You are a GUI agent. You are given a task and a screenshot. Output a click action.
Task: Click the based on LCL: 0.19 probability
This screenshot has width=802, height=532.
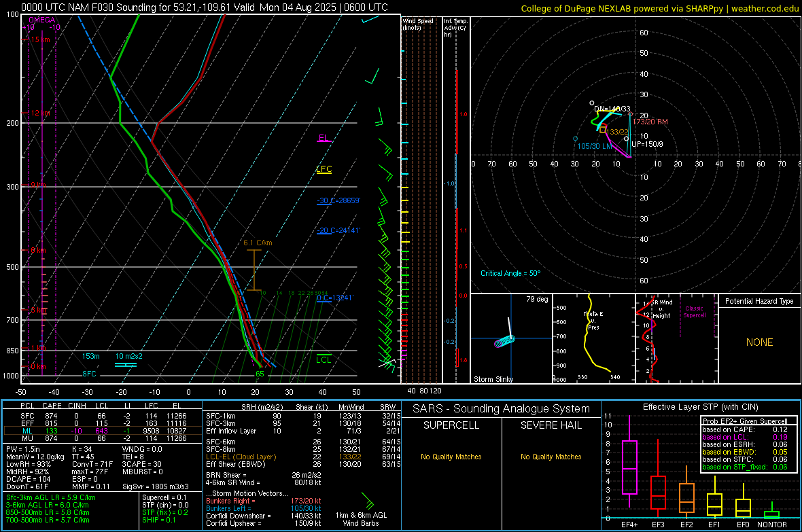(745, 437)
